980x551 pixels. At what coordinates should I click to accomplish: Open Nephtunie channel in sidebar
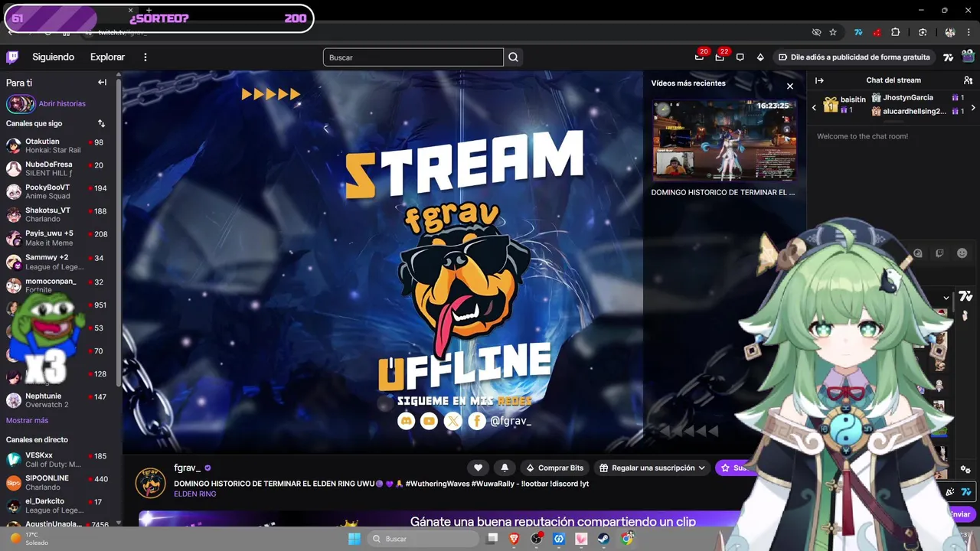(x=60, y=400)
